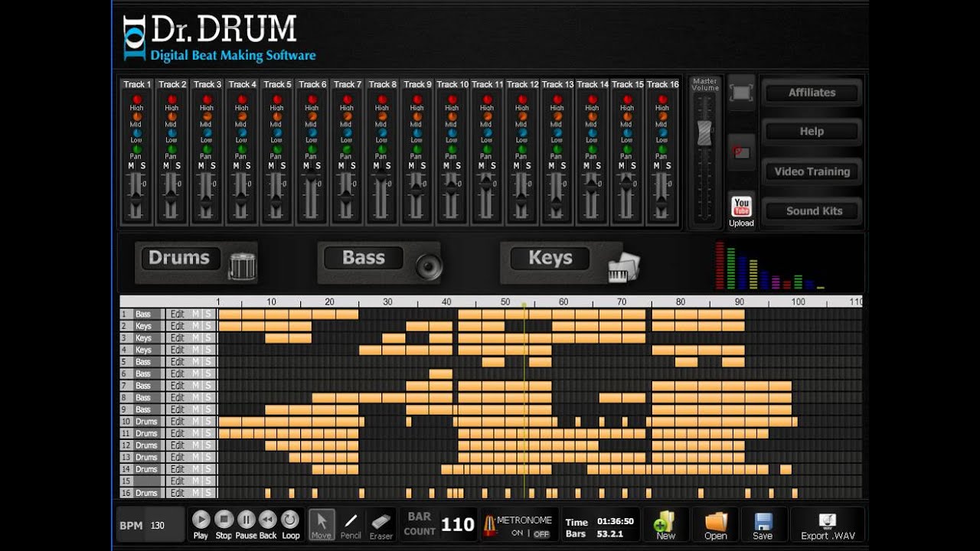Click the Stop transport button
The height and width of the screenshot is (551, 980).
pos(224,520)
